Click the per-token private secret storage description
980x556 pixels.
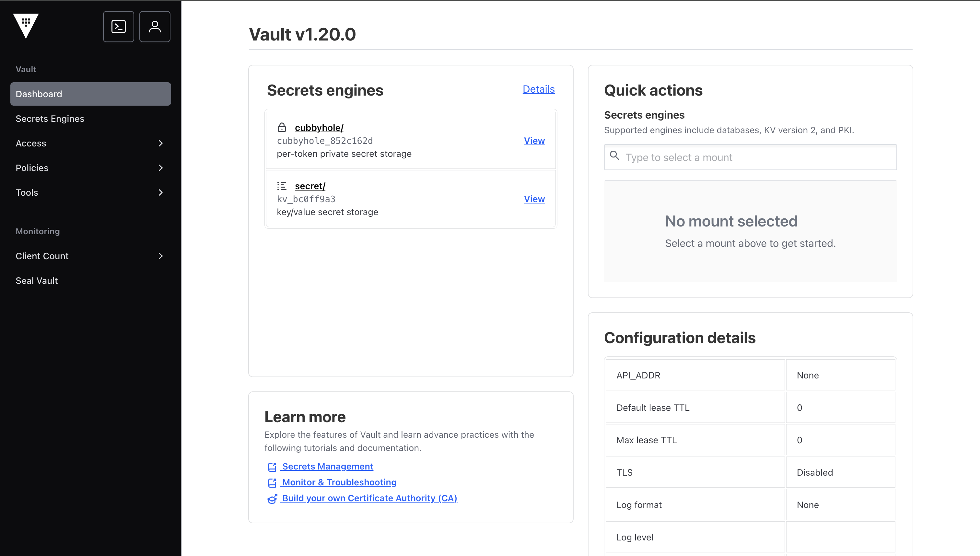click(x=344, y=154)
